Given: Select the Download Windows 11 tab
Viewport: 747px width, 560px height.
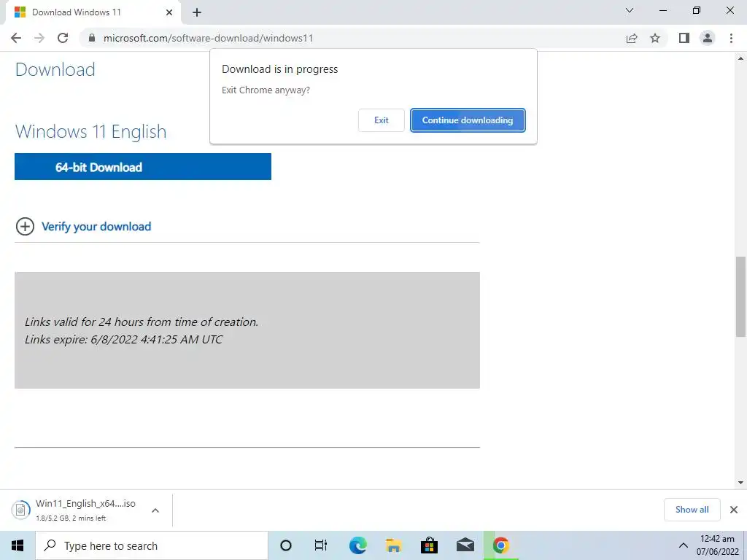Looking at the screenshot, I should 93,12.
